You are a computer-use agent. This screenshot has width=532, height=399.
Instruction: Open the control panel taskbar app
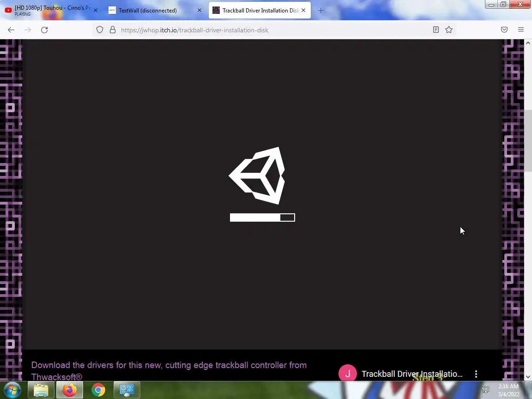click(127, 390)
